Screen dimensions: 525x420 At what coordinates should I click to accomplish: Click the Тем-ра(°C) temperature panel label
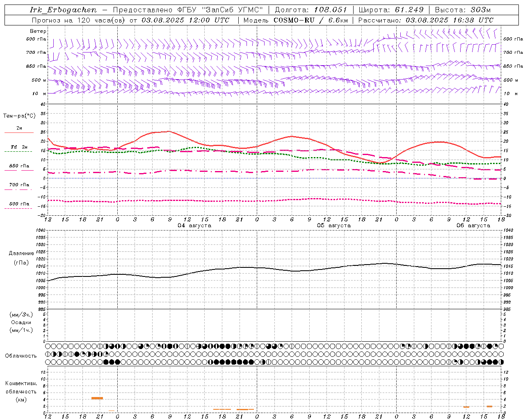tap(19, 116)
